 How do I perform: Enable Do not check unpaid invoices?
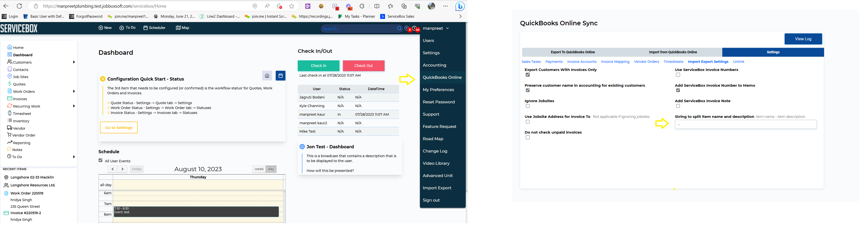coord(528,138)
